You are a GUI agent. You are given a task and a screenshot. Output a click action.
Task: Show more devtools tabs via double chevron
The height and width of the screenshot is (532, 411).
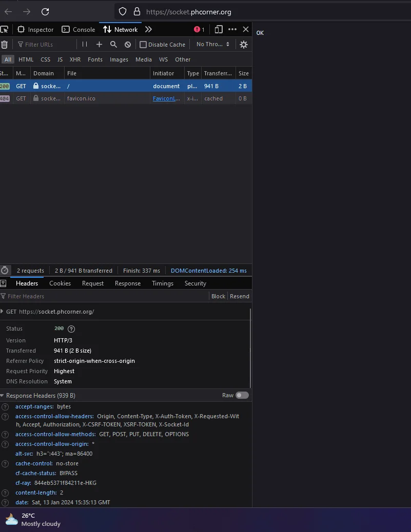pyautogui.click(x=148, y=30)
